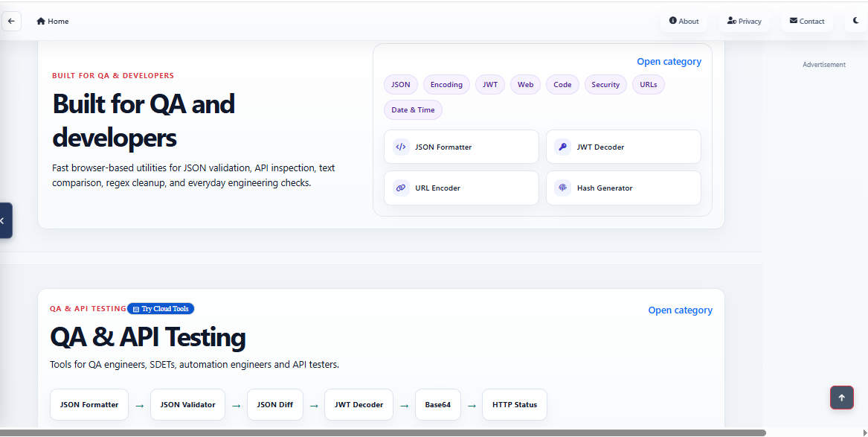The image size is (868, 437).
Task: Select the JWT filter chip
Action: [490, 85]
